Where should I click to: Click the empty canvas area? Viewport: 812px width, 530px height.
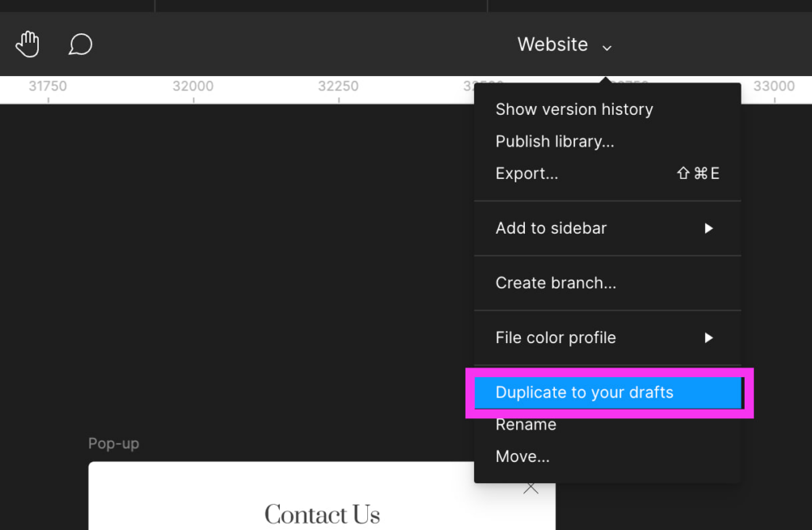coord(238,261)
